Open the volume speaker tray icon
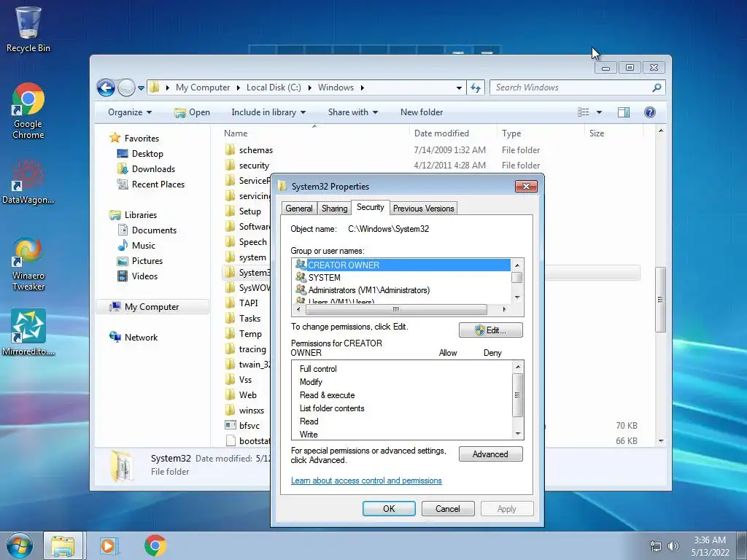Viewport: 747px width, 560px height. 673,547
